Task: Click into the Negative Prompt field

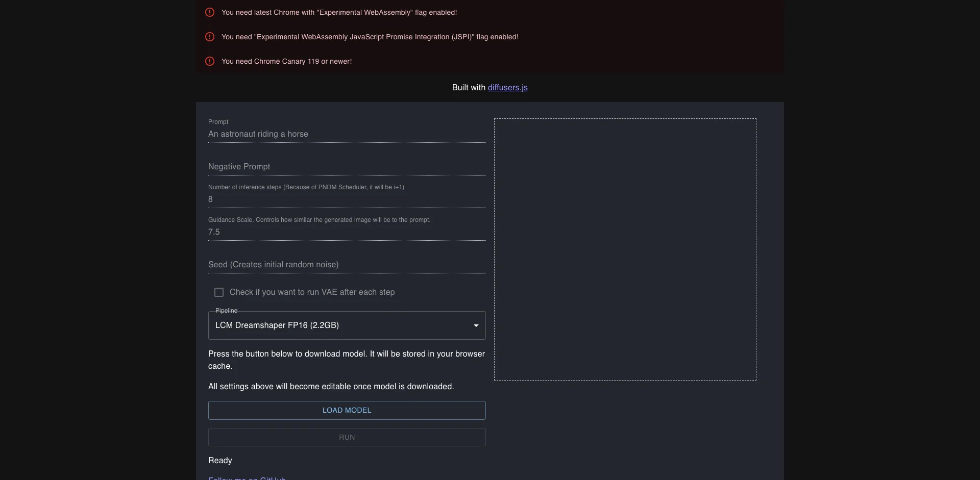Action: (347, 167)
